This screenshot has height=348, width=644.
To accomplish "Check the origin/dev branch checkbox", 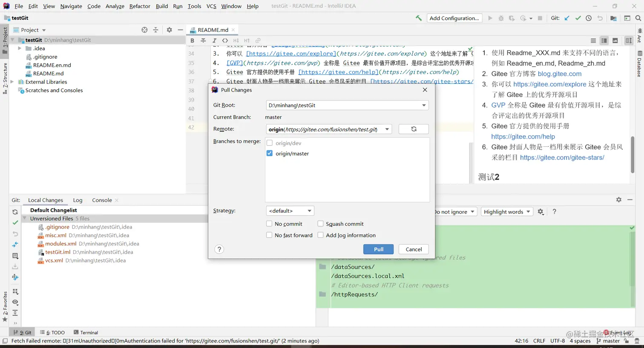I will tap(269, 143).
